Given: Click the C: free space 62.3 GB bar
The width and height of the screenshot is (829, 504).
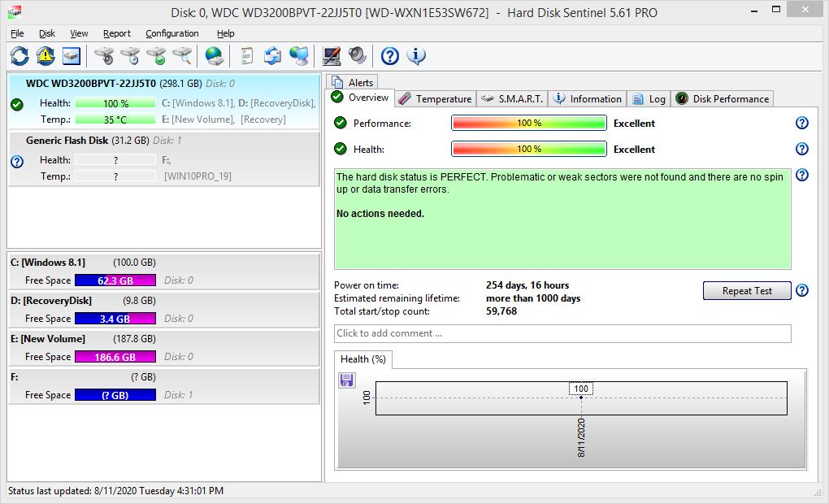Looking at the screenshot, I should coord(115,280).
